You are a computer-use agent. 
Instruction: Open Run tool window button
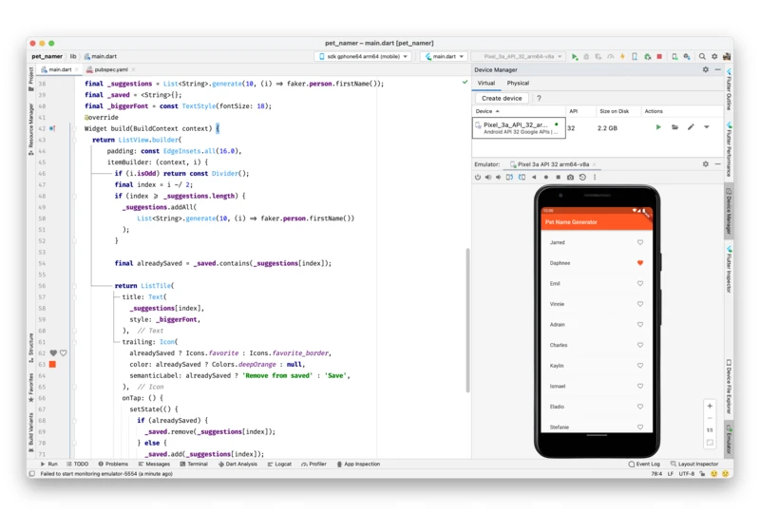pyautogui.click(x=48, y=465)
